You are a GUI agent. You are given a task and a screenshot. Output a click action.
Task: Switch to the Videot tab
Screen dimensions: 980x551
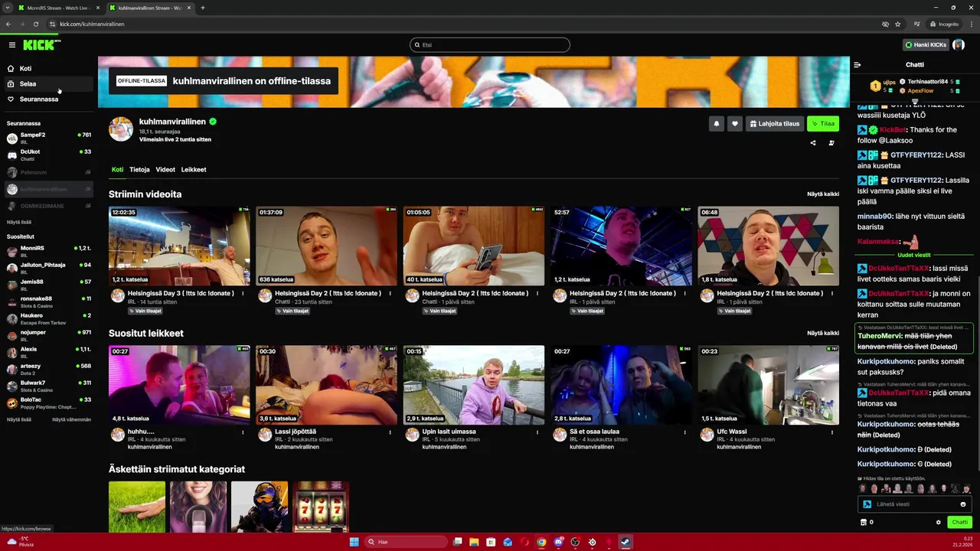pyautogui.click(x=165, y=169)
